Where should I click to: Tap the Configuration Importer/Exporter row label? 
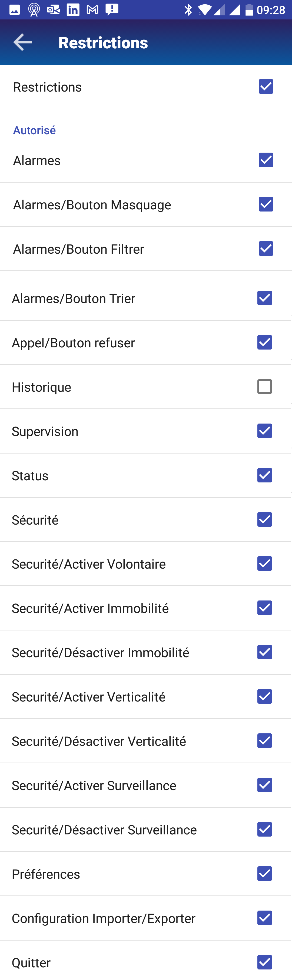point(104,918)
